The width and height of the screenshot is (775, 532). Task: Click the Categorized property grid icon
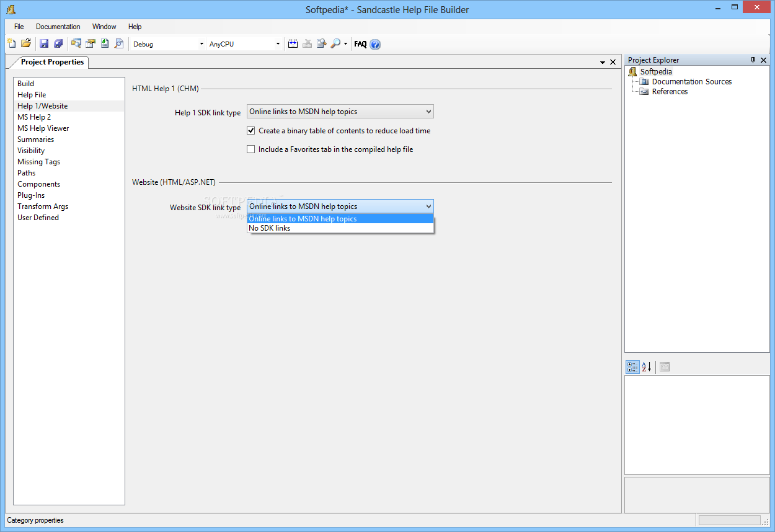click(x=632, y=367)
